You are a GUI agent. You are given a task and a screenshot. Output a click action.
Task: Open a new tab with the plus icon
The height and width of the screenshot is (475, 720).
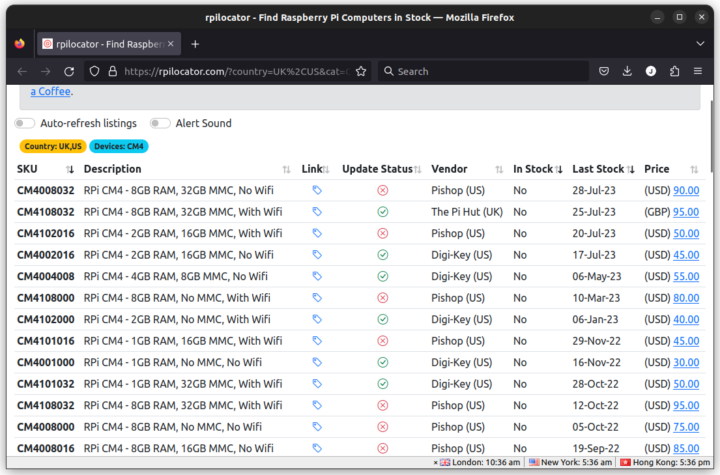tap(195, 44)
